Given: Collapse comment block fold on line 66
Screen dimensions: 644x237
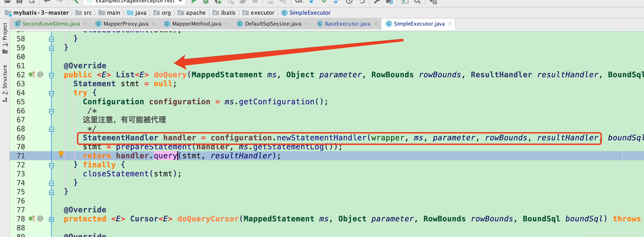Looking at the screenshot, I should [x=51, y=111].
